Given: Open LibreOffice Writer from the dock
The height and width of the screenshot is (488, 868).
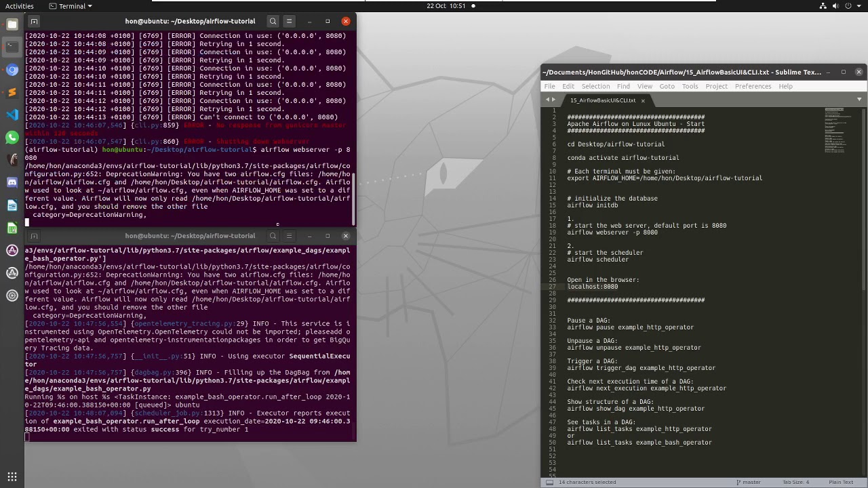Looking at the screenshot, I should (x=12, y=205).
